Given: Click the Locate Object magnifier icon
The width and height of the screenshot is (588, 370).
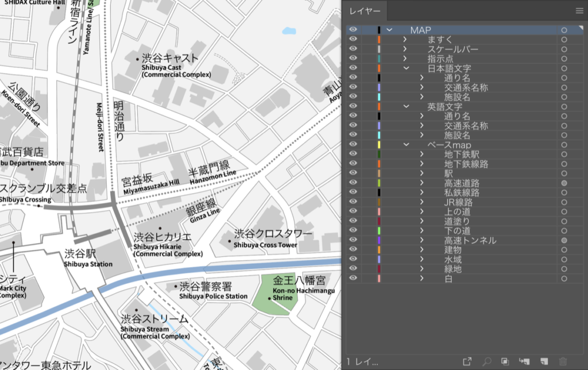Looking at the screenshot, I should (486, 361).
